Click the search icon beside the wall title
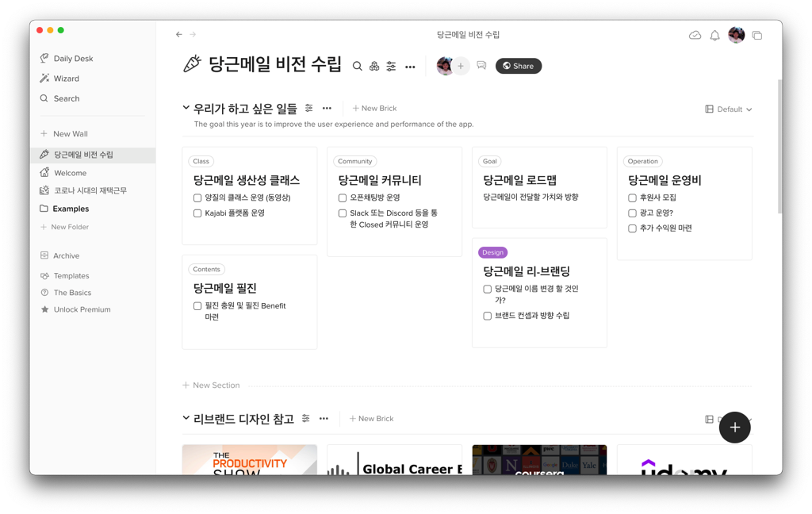 coord(358,67)
